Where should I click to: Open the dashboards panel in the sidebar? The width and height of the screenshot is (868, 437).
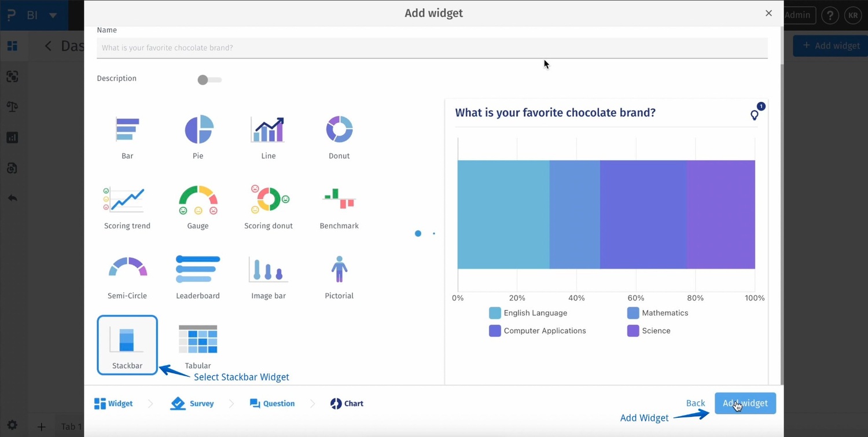[x=13, y=46]
